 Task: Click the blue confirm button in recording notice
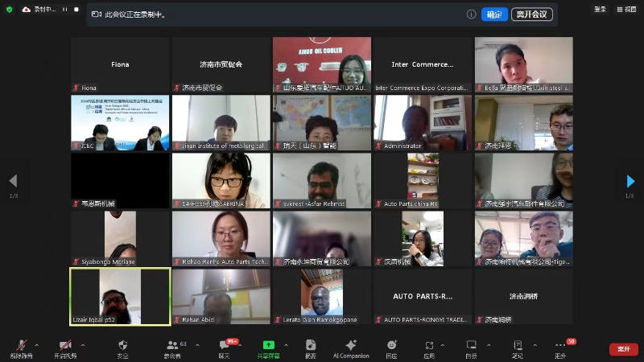click(x=494, y=14)
